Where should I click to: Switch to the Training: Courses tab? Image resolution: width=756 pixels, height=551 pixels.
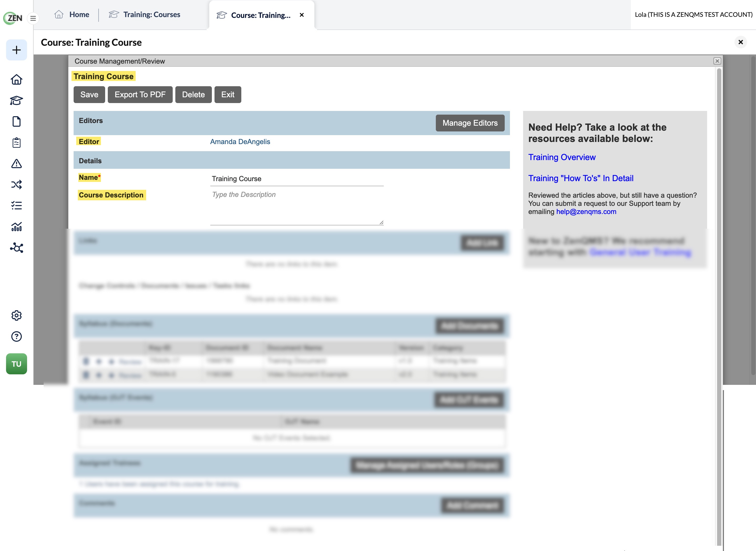click(144, 15)
